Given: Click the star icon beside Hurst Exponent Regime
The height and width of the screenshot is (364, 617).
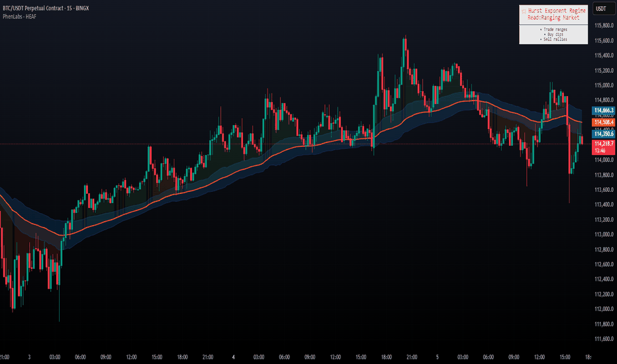Looking at the screenshot, I should coord(524,11).
